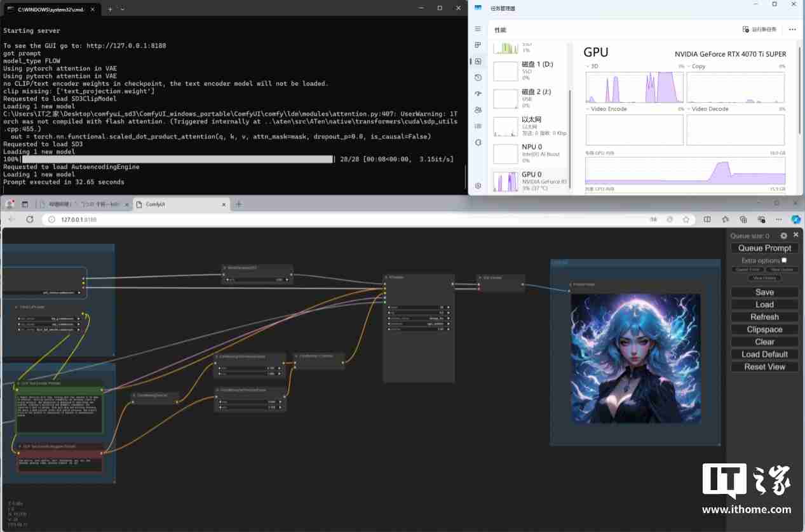Click the browser reload page icon
The height and width of the screenshot is (532, 805).
coord(29,219)
